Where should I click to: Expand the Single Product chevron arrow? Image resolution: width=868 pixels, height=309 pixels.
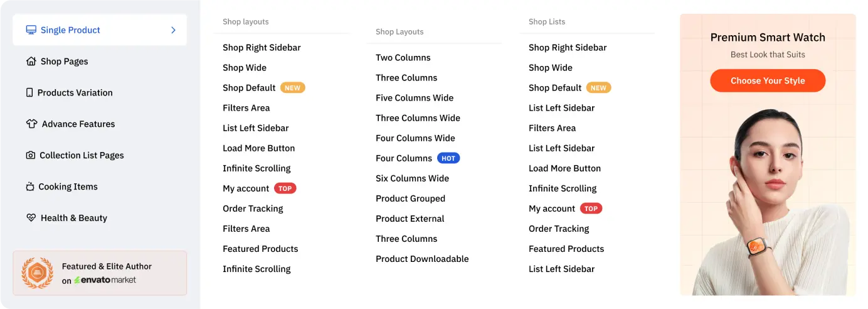pyautogui.click(x=174, y=30)
